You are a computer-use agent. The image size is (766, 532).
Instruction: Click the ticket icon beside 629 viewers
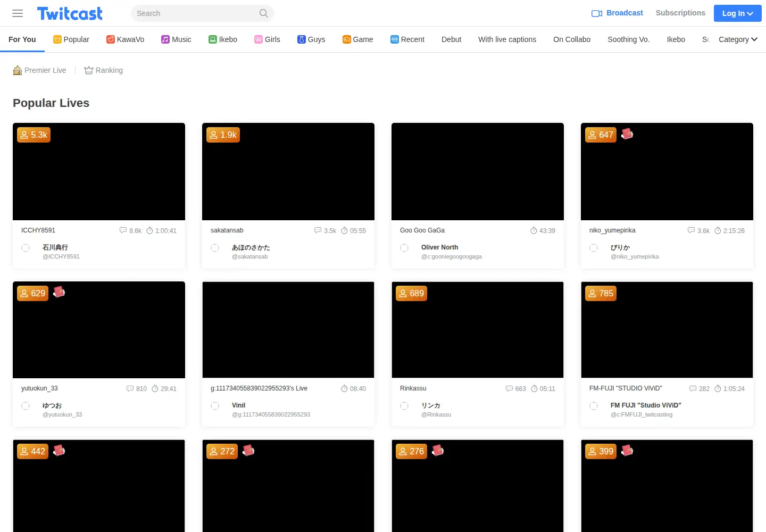pyautogui.click(x=59, y=292)
